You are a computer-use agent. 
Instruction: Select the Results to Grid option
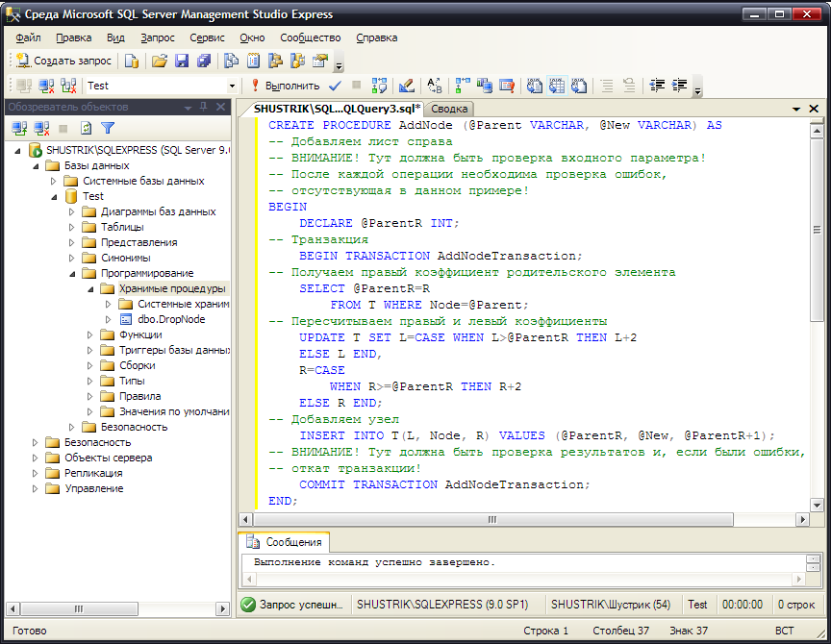557,86
